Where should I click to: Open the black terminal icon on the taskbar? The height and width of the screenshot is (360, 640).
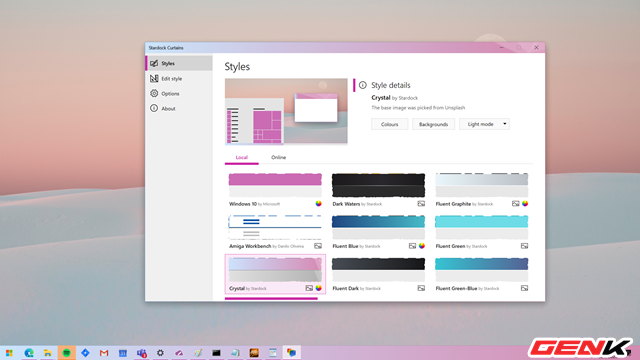pos(216,353)
